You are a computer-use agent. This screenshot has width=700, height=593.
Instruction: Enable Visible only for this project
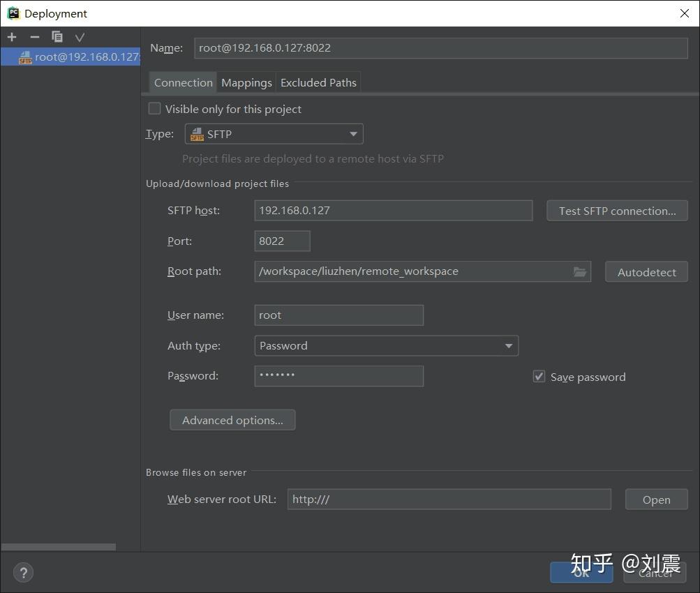tap(154, 109)
